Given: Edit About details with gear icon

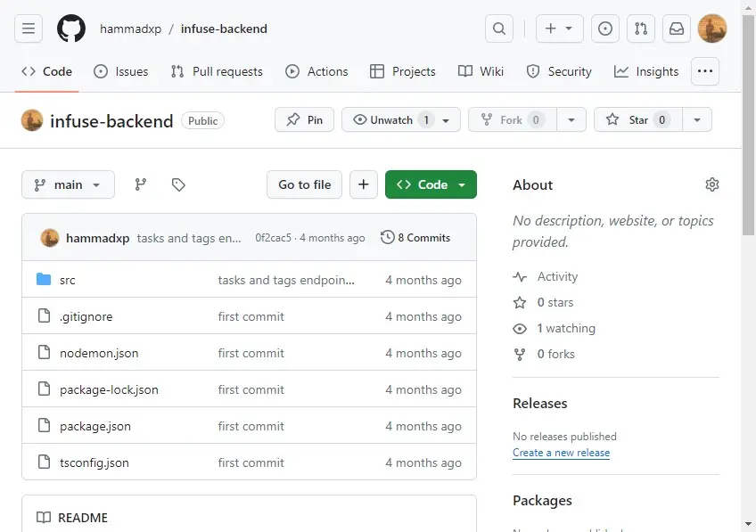Looking at the screenshot, I should (711, 184).
